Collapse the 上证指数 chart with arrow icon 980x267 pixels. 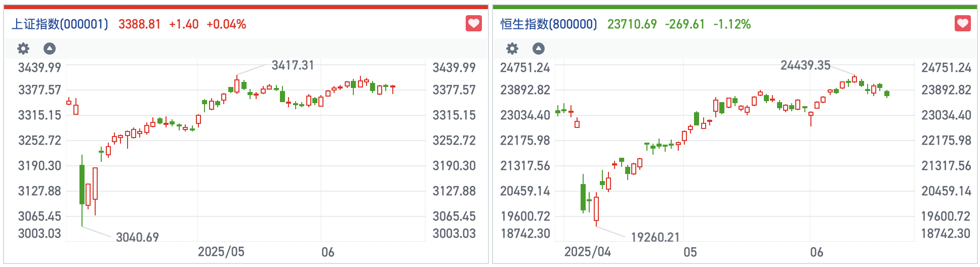50,49
